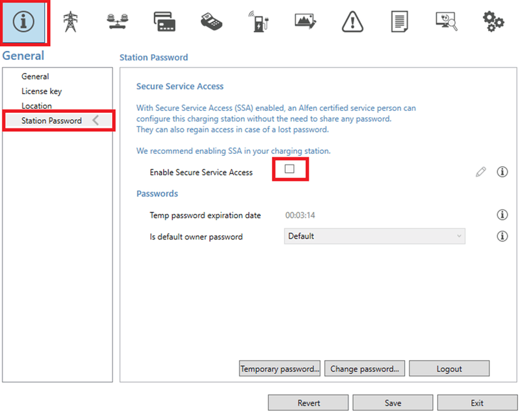This screenshot has height=420, width=522.
Task: Open the Is default owner password dropdown
Action: (375, 236)
